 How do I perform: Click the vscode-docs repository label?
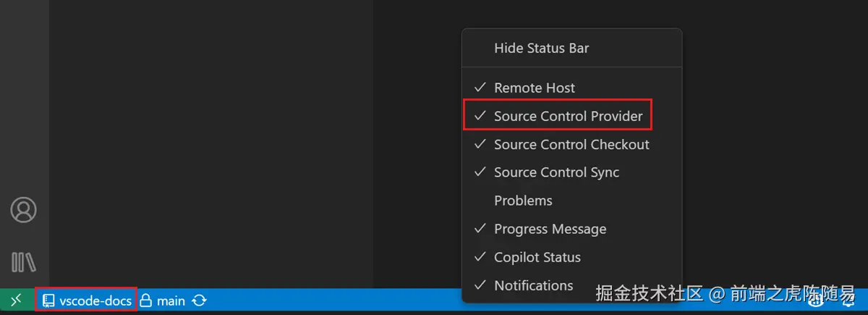tap(95, 301)
